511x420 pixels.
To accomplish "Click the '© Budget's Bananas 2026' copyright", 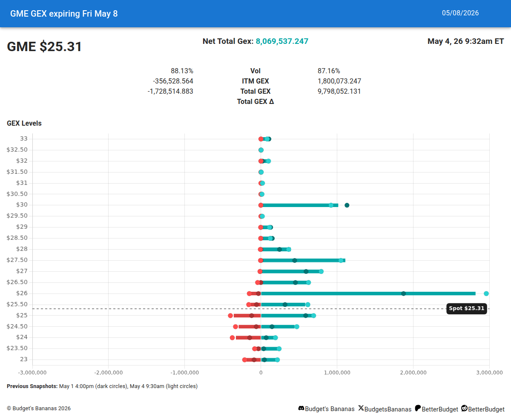I will click(x=39, y=408).
